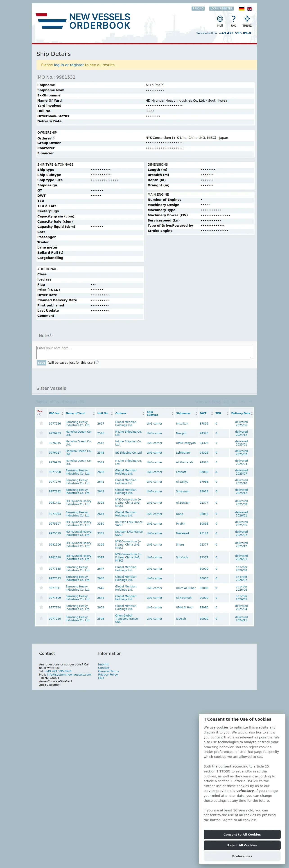The height and width of the screenshot is (868, 289).
Task: Open IMO 9981491 vessel link
Action: 55,503
